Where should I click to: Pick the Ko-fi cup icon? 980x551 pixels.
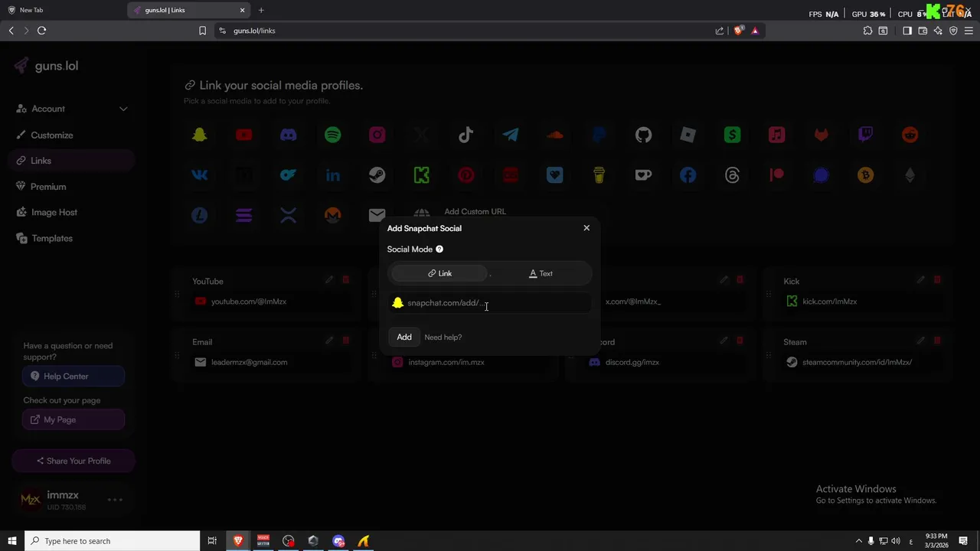click(644, 175)
